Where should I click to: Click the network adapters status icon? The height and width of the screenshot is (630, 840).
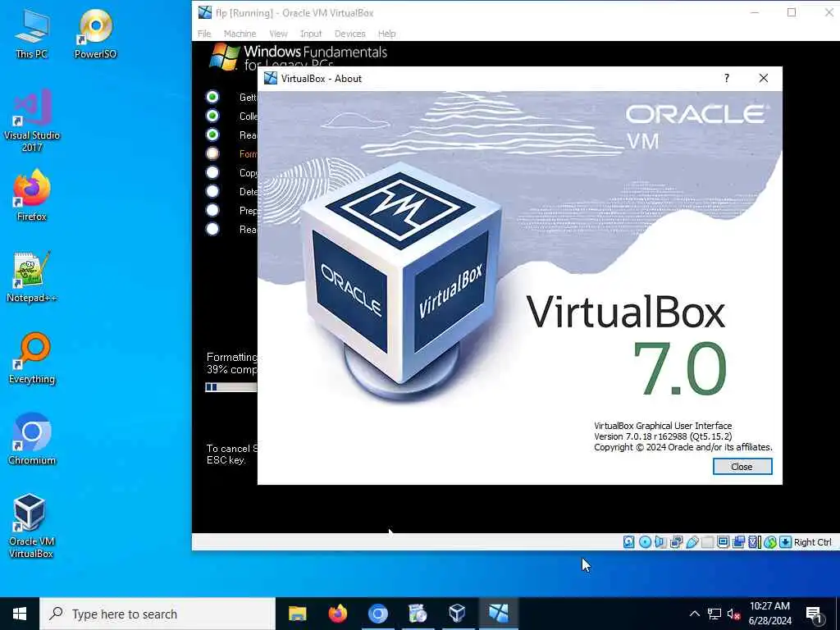coord(676,542)
